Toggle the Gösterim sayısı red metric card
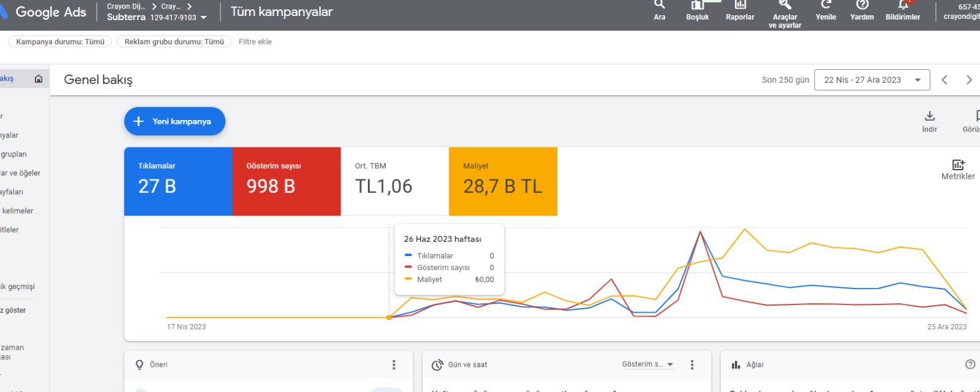 tap(287, 181)
